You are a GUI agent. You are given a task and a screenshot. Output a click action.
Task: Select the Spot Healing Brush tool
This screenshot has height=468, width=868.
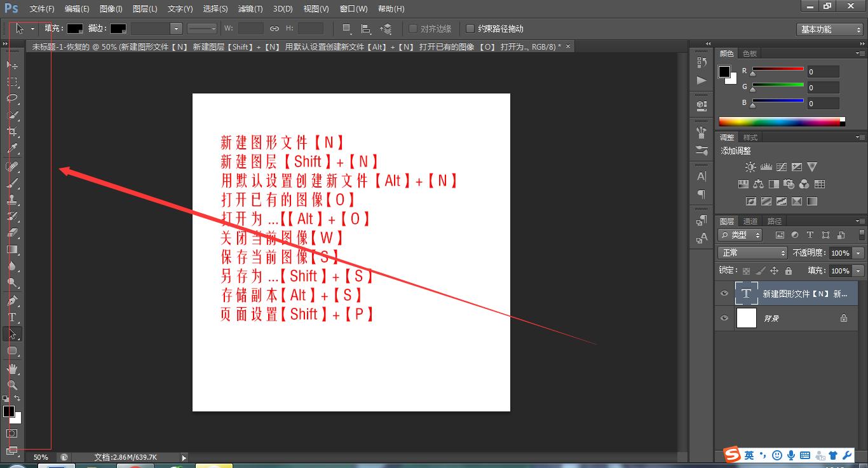12,167
